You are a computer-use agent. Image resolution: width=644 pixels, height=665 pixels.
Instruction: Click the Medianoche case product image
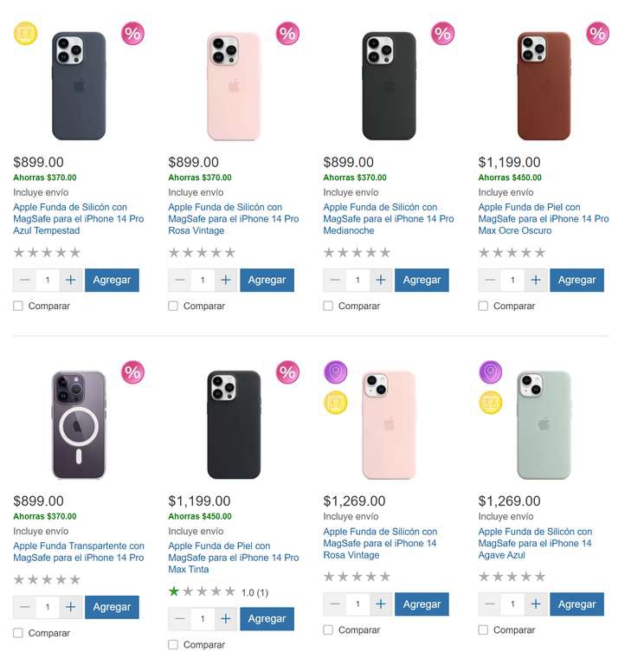[389, 86]
